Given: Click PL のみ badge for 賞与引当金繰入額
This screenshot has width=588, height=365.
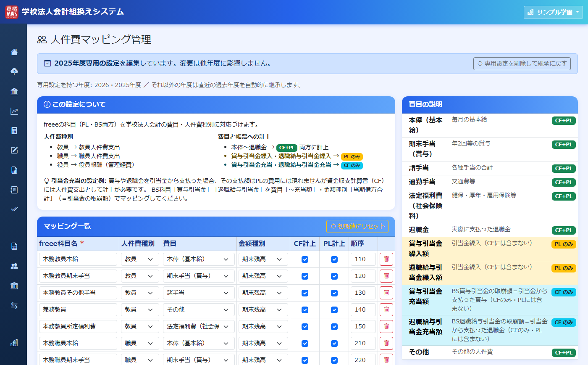Looking at the screenshot, I should tap(564, 244).
